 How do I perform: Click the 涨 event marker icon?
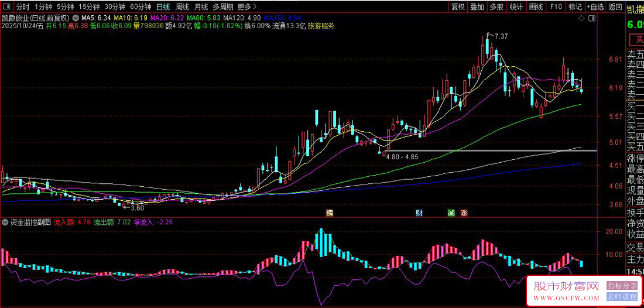[x=464, y=213]
